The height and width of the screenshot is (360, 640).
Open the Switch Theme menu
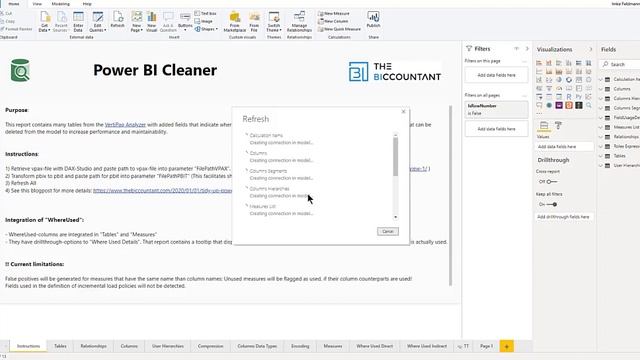274,22
